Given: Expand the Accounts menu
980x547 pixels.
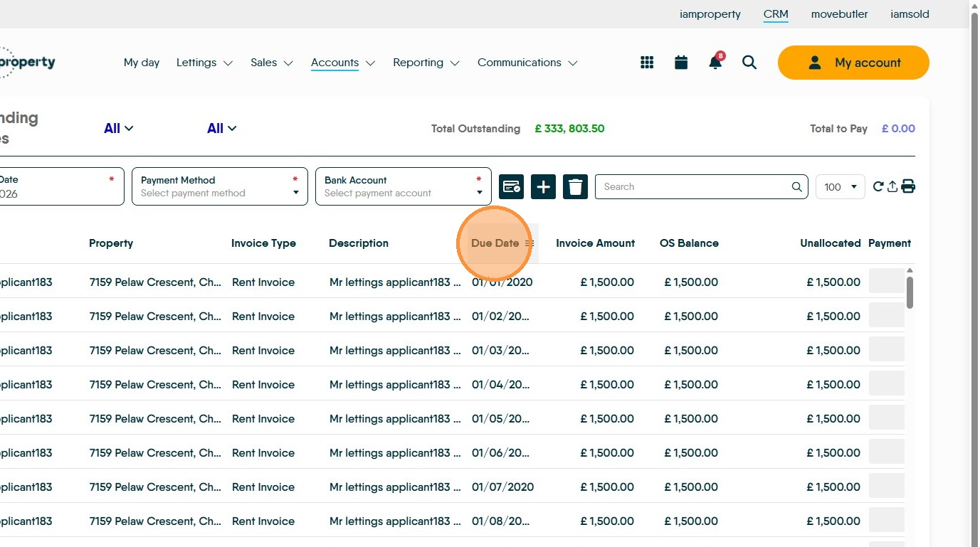Looking at the screenshot, I should [342, 63].
